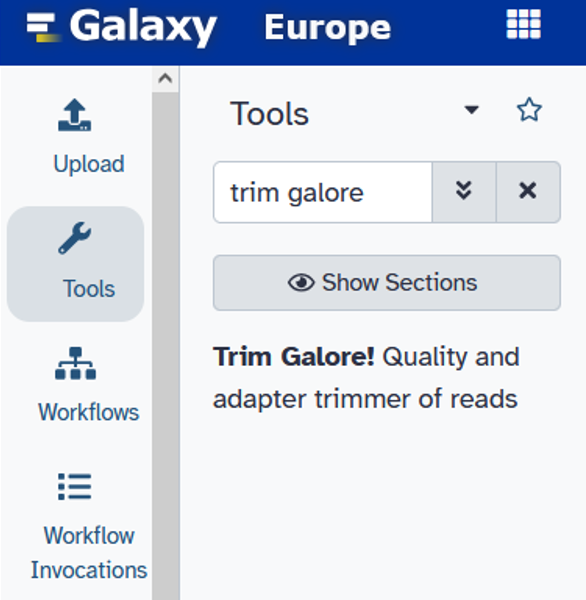The height and width of the screenshot is (600, 586).
Task: Click the Workflows label in sidebar
Action: point(89,412)
